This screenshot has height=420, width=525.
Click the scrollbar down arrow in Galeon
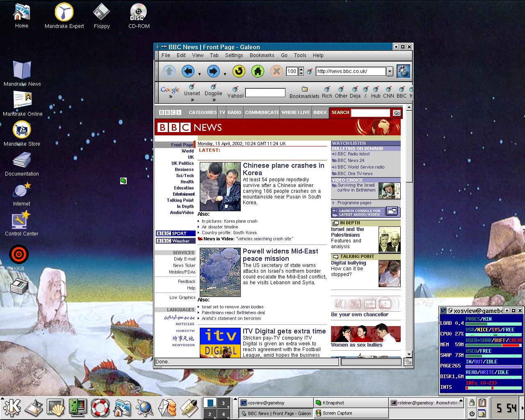pyautogui.click(x=409, y=354)
